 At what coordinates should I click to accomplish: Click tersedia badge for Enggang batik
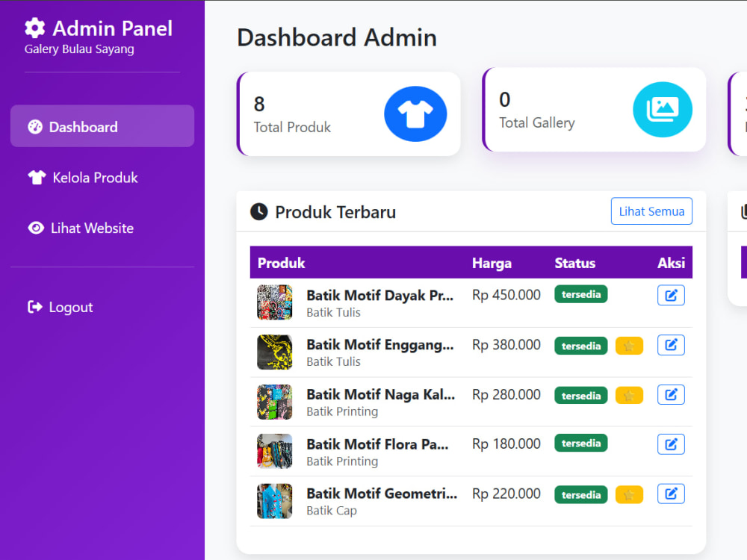(580, 346)
